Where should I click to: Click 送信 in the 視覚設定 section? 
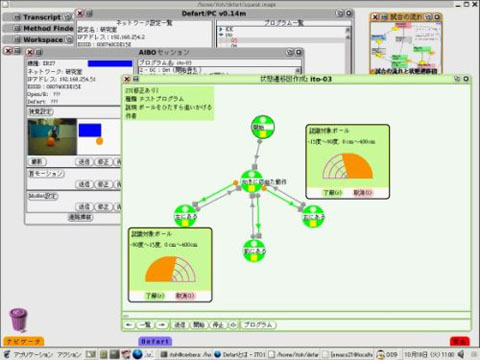(84, 162)
